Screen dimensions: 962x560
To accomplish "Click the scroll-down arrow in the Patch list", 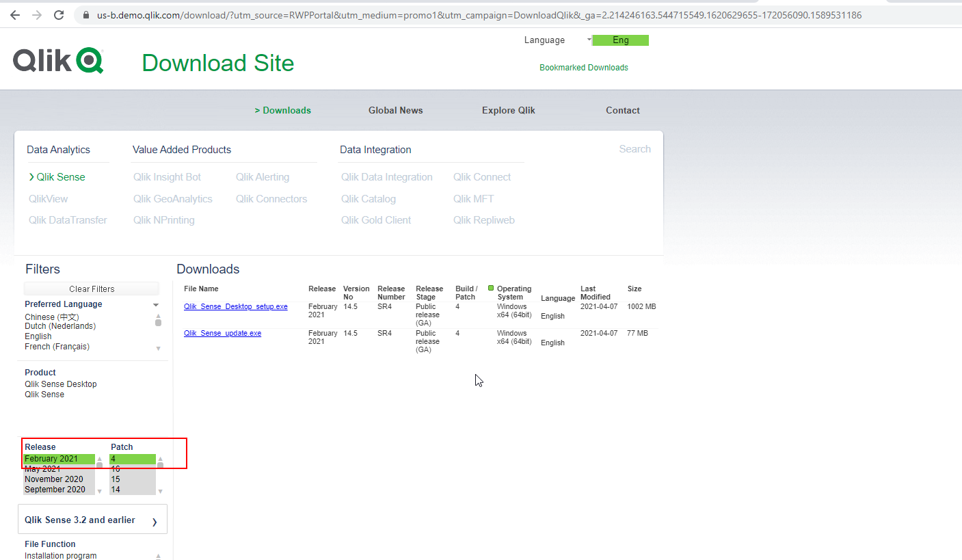I will [160, 490].
